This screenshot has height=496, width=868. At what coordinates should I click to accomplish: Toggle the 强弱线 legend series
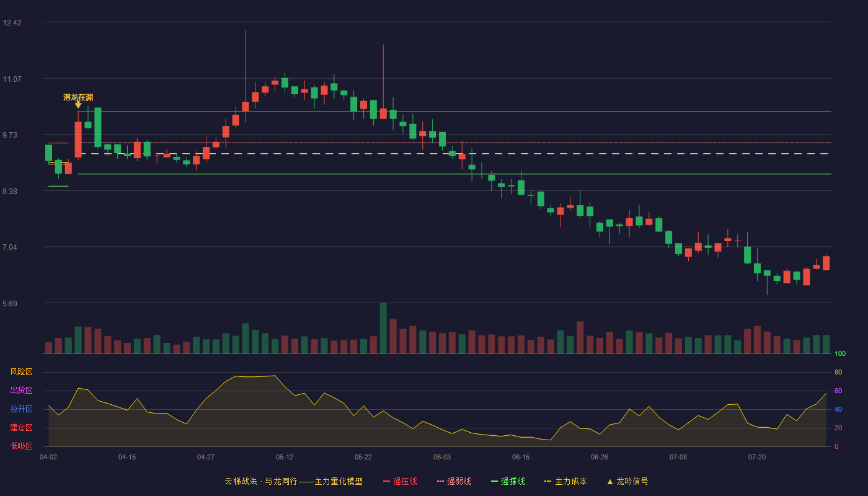click(x=454, y=481)
